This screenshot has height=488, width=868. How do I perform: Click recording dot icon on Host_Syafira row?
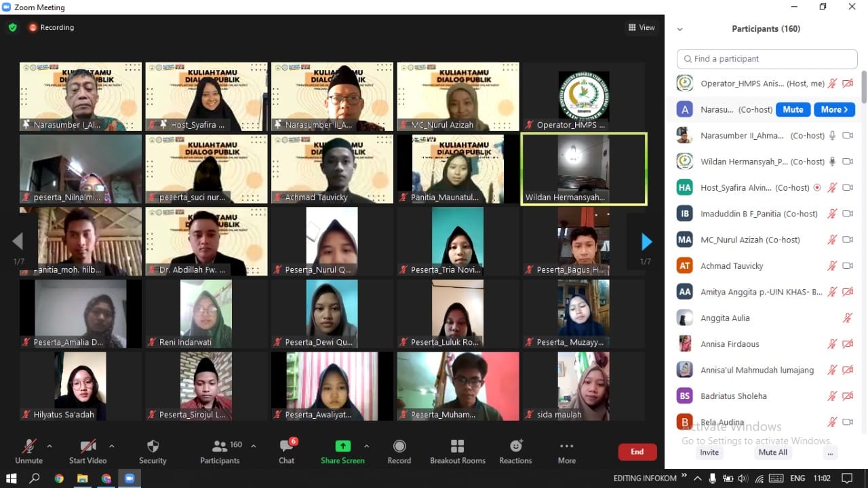[x=817, y=188]
